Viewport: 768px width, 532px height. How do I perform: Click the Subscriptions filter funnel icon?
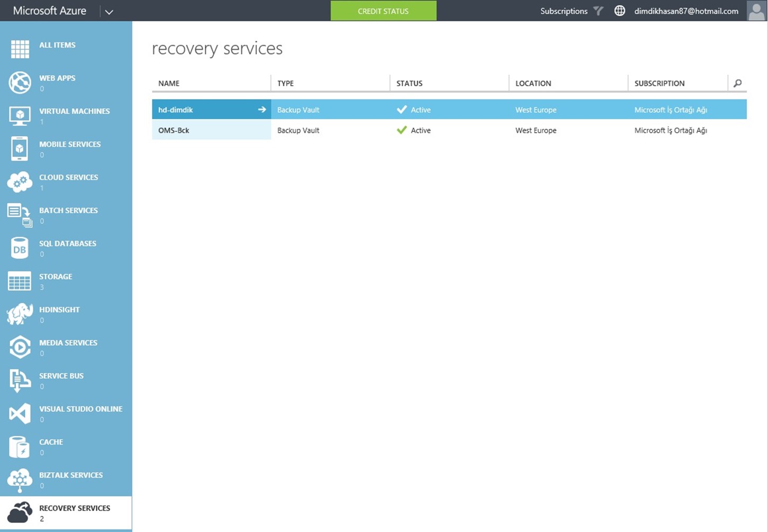pos(598,11)
